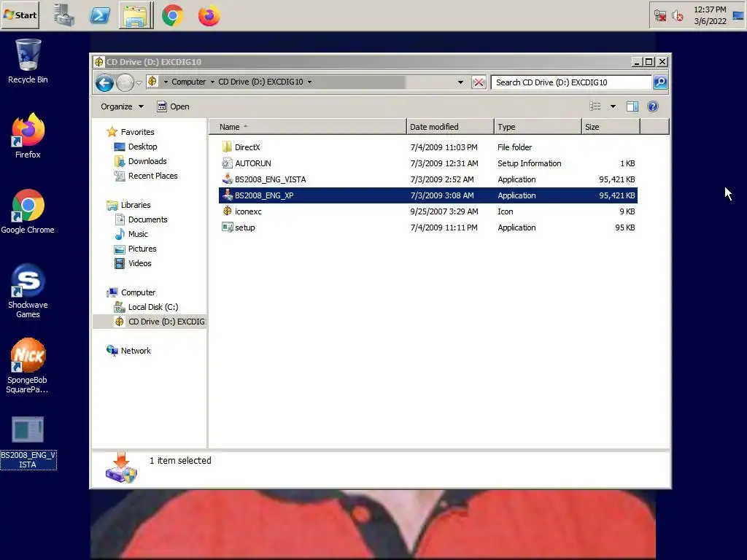This screenshot has width=747, height=560.
Task: Click the Show desktop tray icon
Action: (738, 16)
